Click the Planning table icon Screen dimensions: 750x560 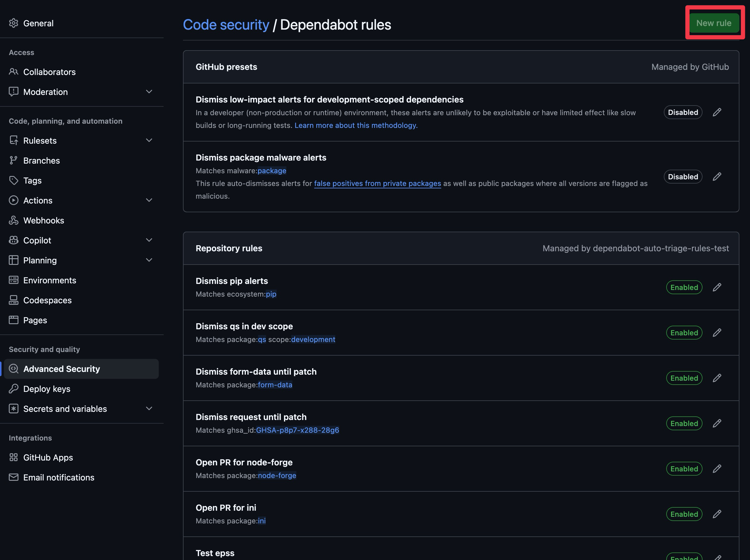[14, 260]
